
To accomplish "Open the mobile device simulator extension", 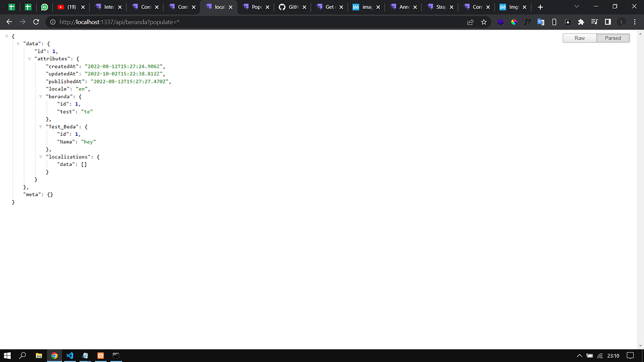I will pyautogui.click(x=554, y=22).
